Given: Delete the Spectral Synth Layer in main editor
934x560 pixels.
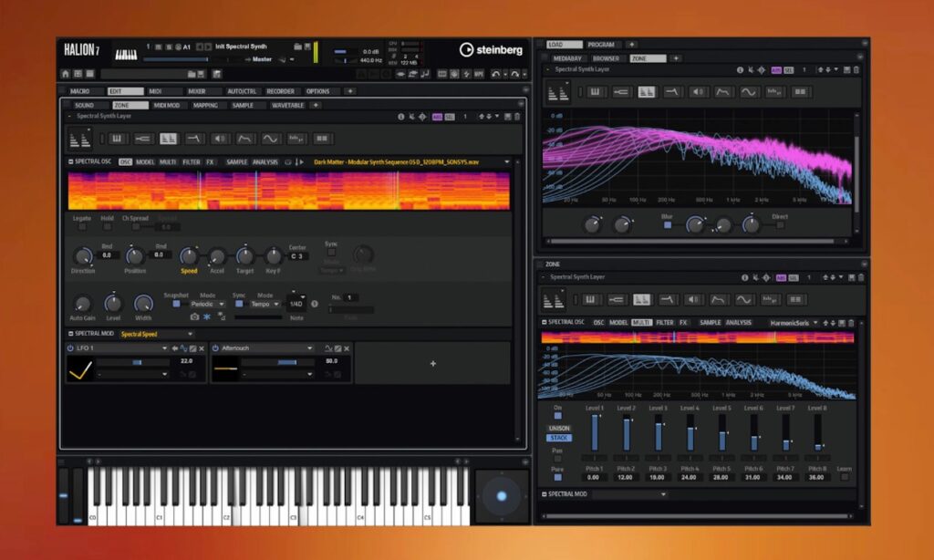Looking at the screenshot, I should [517, 117].
